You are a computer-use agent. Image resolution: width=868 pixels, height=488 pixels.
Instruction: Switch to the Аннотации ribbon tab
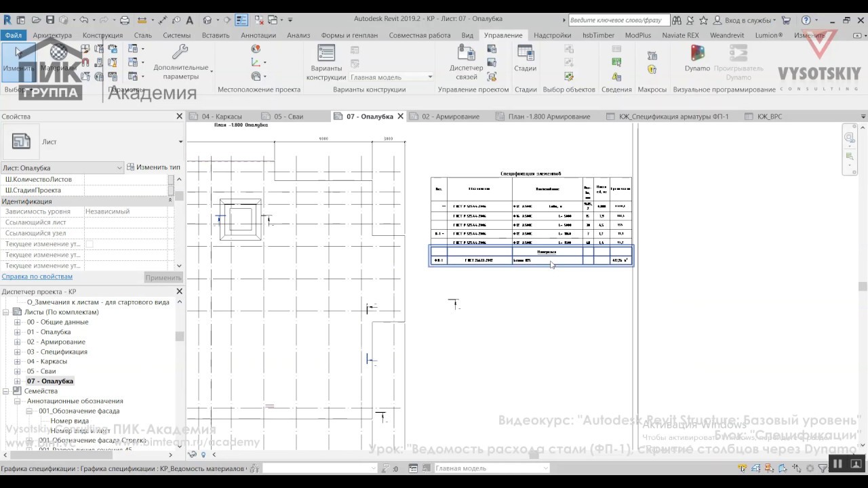coord(258,35)
